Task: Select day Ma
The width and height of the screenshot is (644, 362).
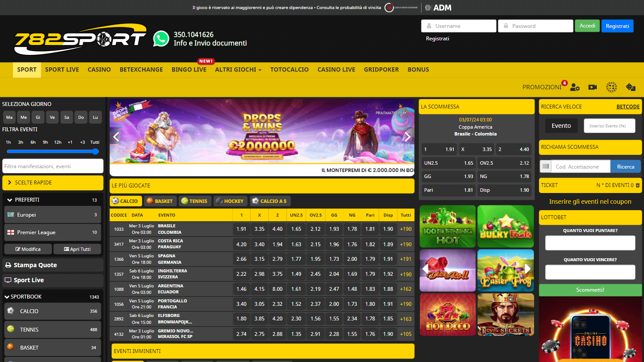Action: 9,117
